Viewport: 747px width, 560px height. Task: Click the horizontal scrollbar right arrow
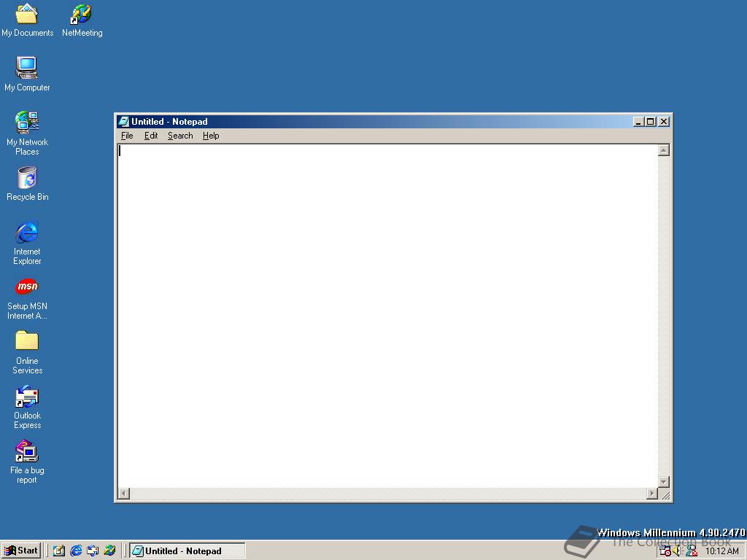[x=652, y=494]
